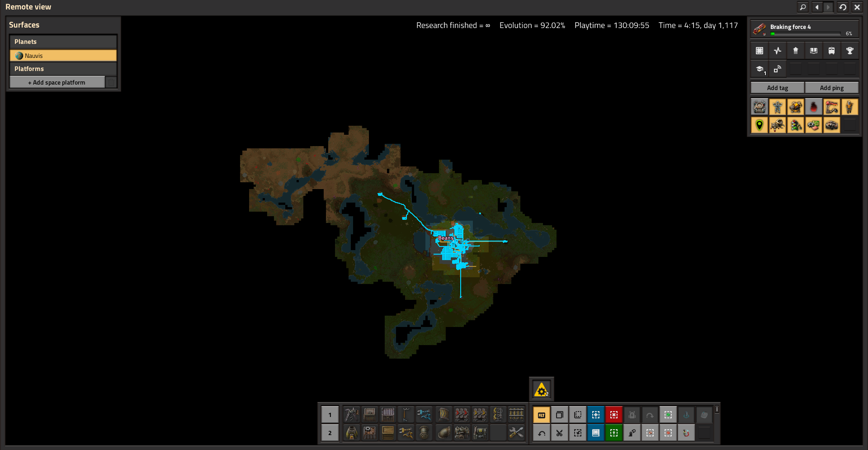Open the red deconstruction planner in the shortcut bar
This screenshot has width=868, height=450.
pos(613,414)
